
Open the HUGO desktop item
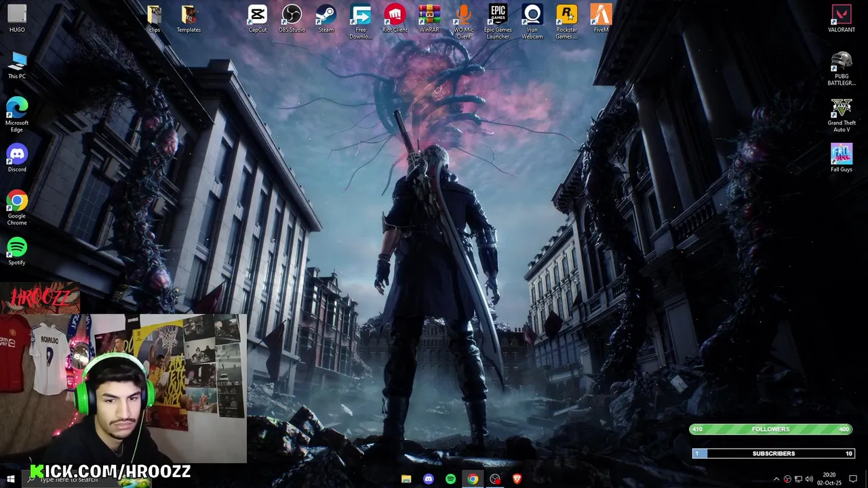[x=17, y=19]
